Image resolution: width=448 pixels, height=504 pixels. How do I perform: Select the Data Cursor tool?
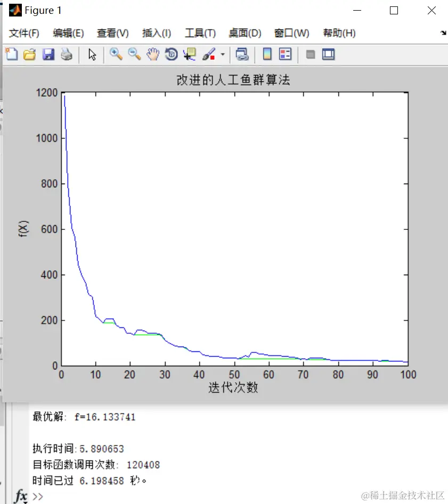190,54
